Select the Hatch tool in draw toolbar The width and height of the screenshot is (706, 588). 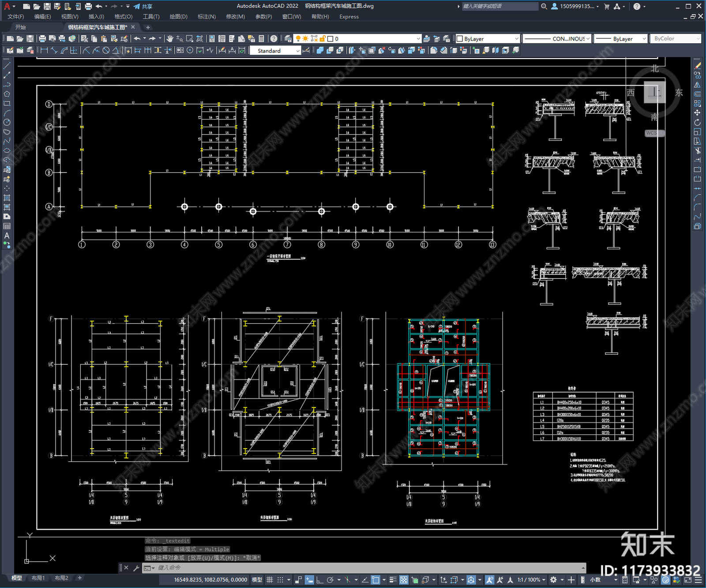pyautogui.click(x=7, y=198)
